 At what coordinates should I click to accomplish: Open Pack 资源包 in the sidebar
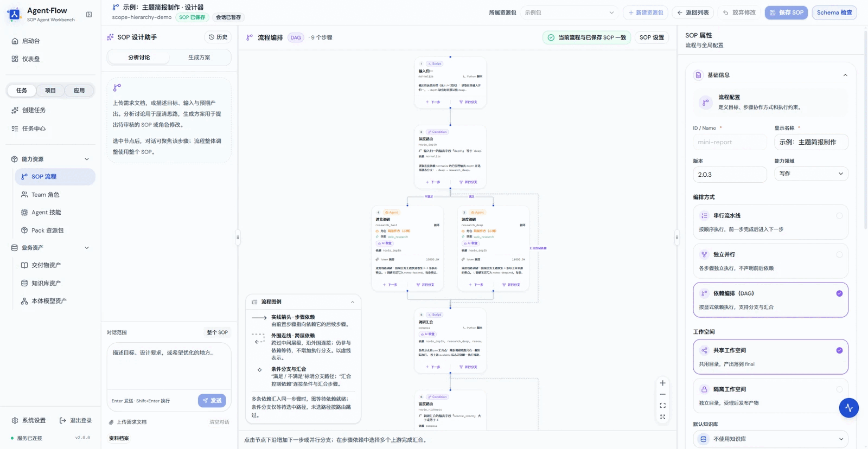[55, 230]
